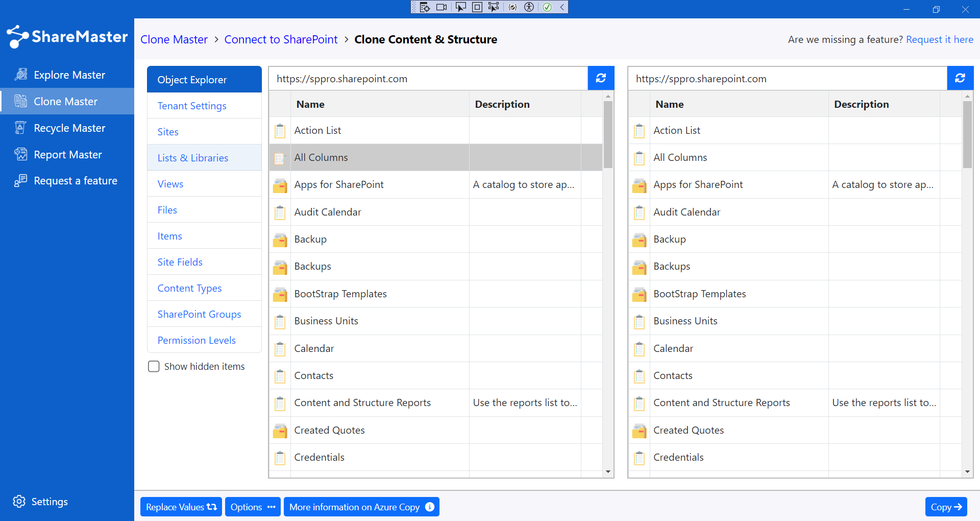Select Files in Object Explorer
The image size is (980, 521).
[204, 210]
